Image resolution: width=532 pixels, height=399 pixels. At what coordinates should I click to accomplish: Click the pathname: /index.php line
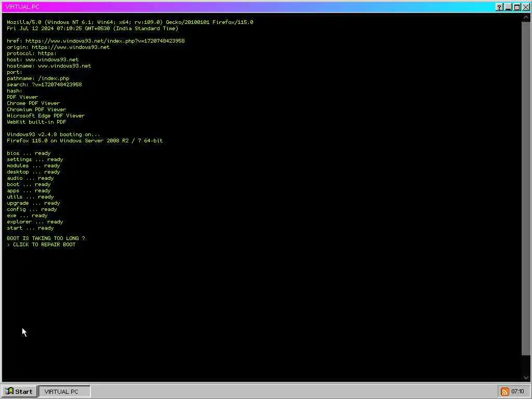[38, 78]
